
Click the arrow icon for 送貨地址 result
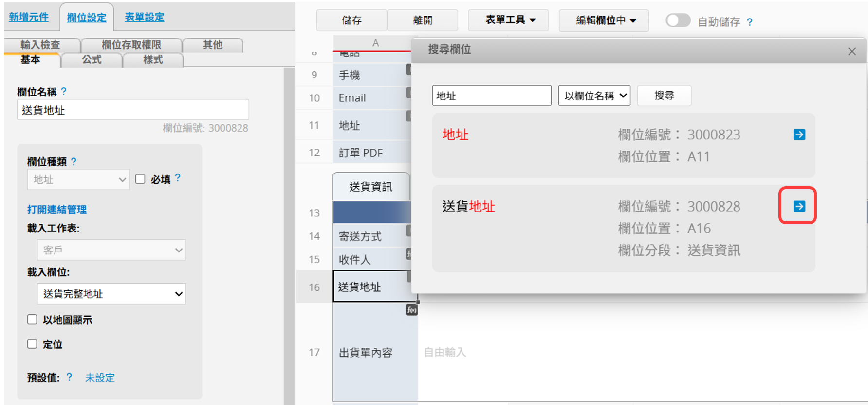tap(799, 206)
